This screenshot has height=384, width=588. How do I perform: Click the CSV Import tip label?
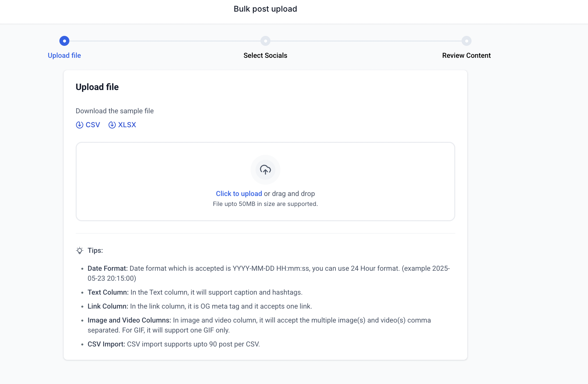pyautogui.click(x=106, y=344)
